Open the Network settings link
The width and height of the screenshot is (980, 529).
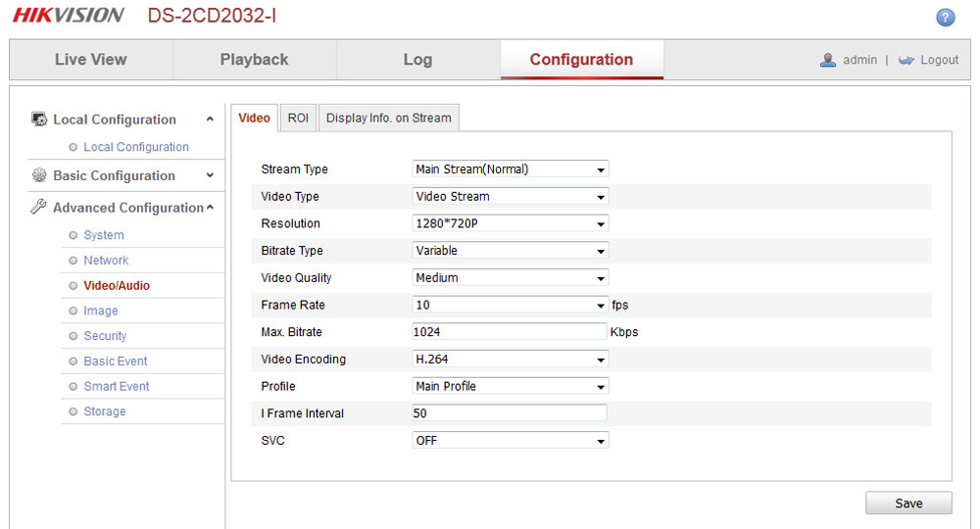point(106,261)
